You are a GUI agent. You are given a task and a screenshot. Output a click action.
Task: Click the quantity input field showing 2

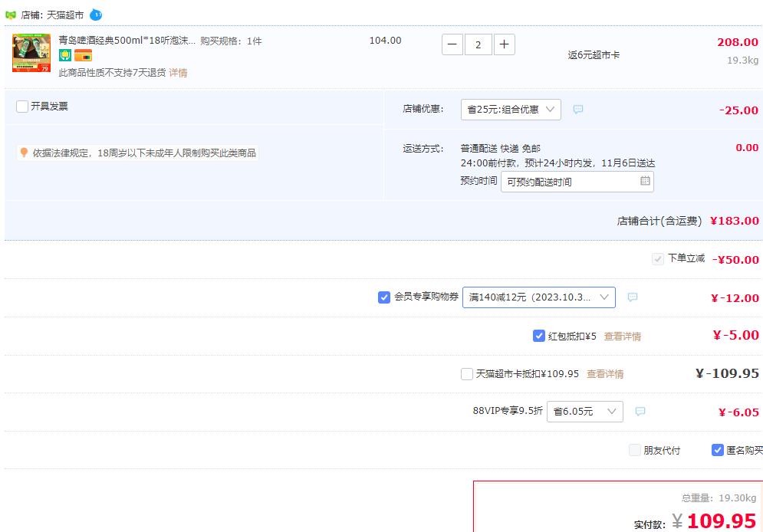point(479,44)
